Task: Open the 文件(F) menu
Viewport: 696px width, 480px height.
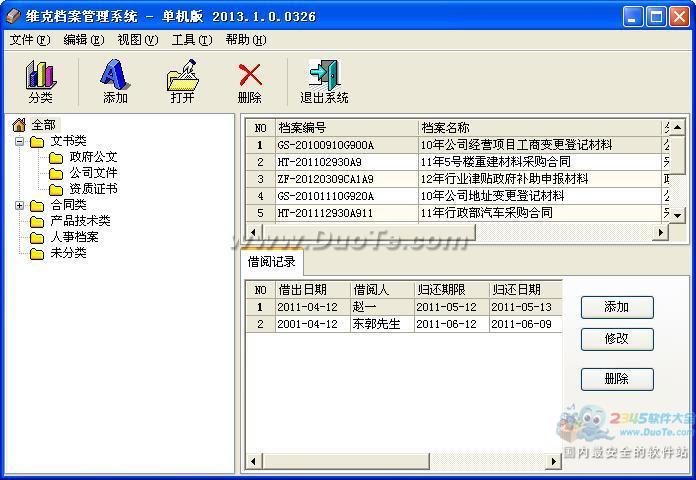Action: pyautogui.click(x=30, y=40)
